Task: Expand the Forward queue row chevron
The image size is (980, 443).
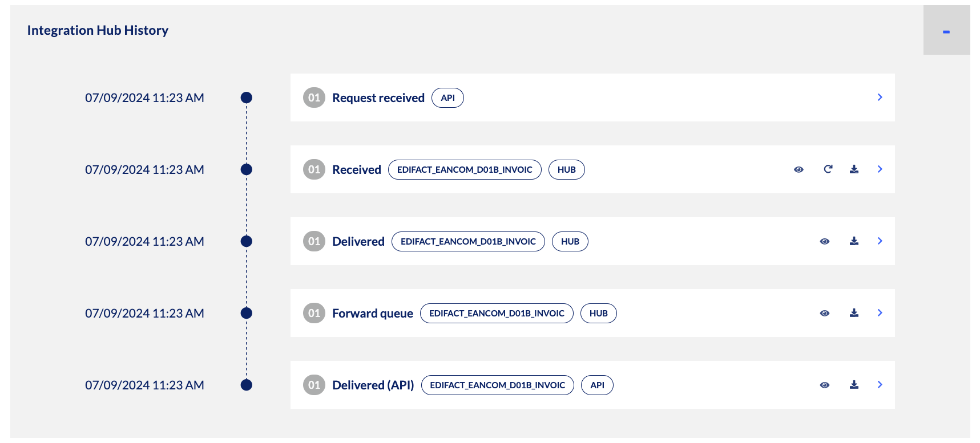Action: point(880,313)
